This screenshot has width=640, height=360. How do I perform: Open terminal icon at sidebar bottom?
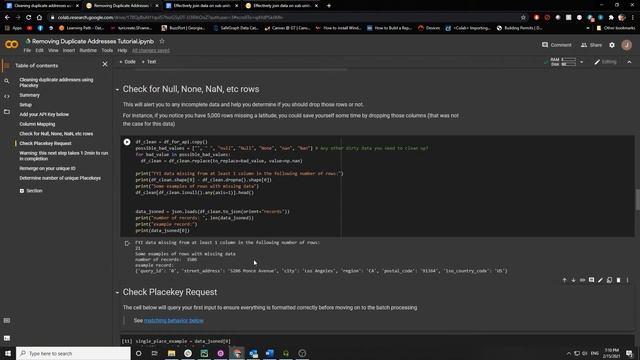[x=7, y=338]
